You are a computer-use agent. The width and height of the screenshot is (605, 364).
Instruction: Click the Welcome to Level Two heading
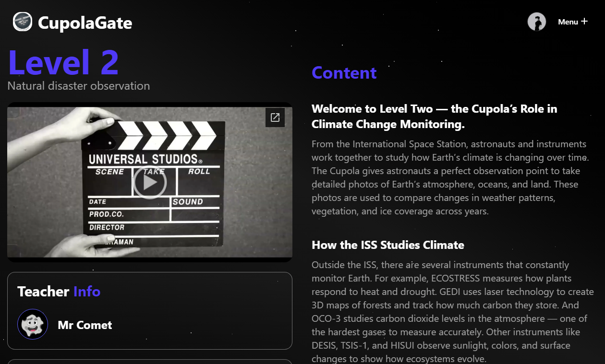click(435, 116)
